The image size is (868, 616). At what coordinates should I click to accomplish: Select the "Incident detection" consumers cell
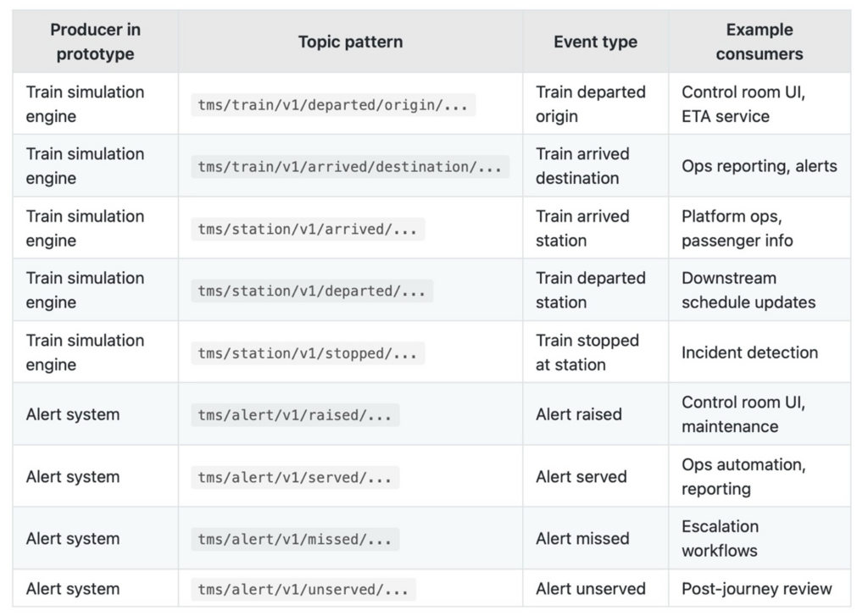749,352
